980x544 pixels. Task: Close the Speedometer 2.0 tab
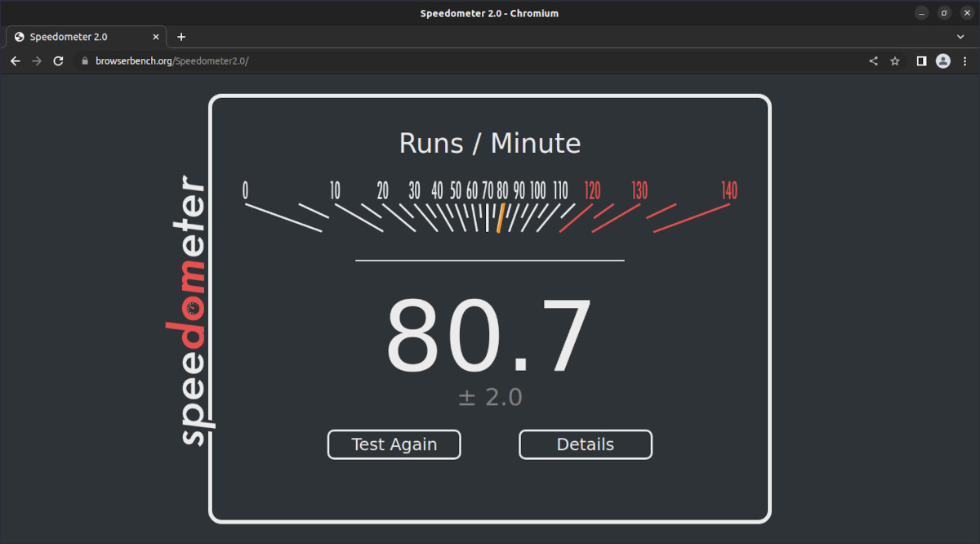click(156, 37)
